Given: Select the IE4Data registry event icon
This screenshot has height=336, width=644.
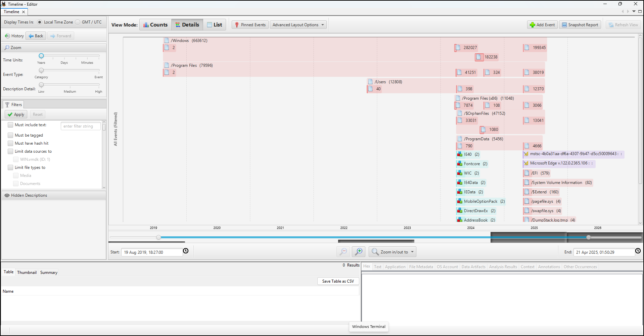Looking at the screenshot, I should point(460,183).
